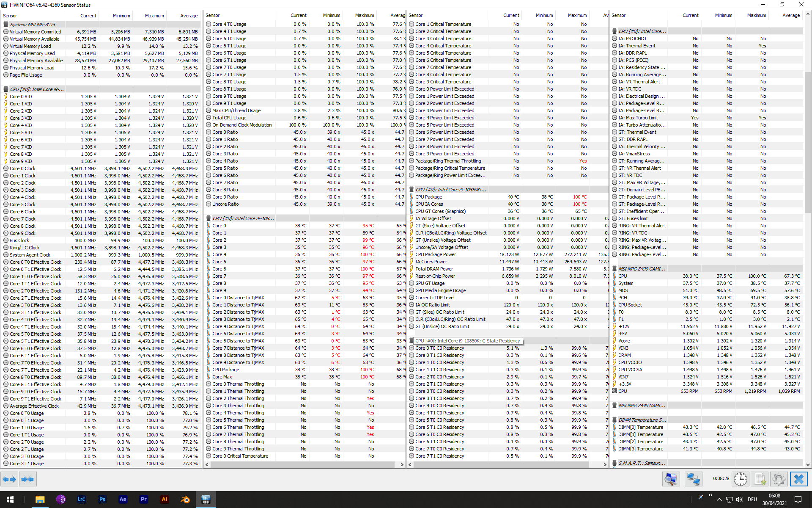This screenshot has width=812, height=508.
Task: Click the log file sheet icon
Action: point(760,479)
